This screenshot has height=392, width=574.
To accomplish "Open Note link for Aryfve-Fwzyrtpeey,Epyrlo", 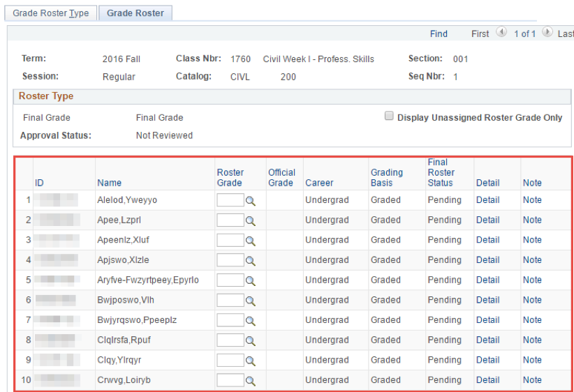I will pyautogui.click(x=532, y=280).
